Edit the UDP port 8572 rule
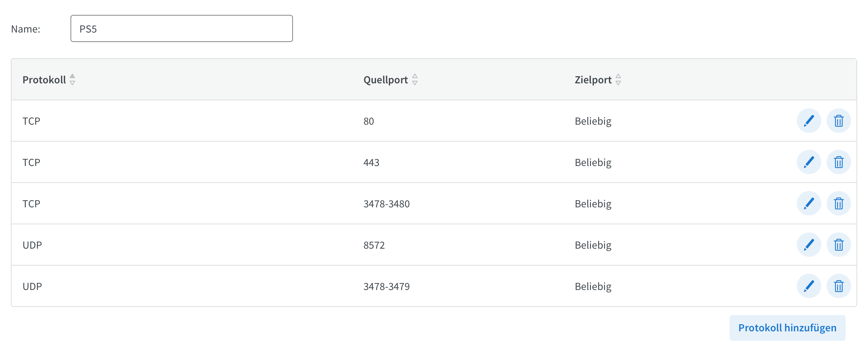This screenshot has width=868, height=353. click(x=809, y=245)
